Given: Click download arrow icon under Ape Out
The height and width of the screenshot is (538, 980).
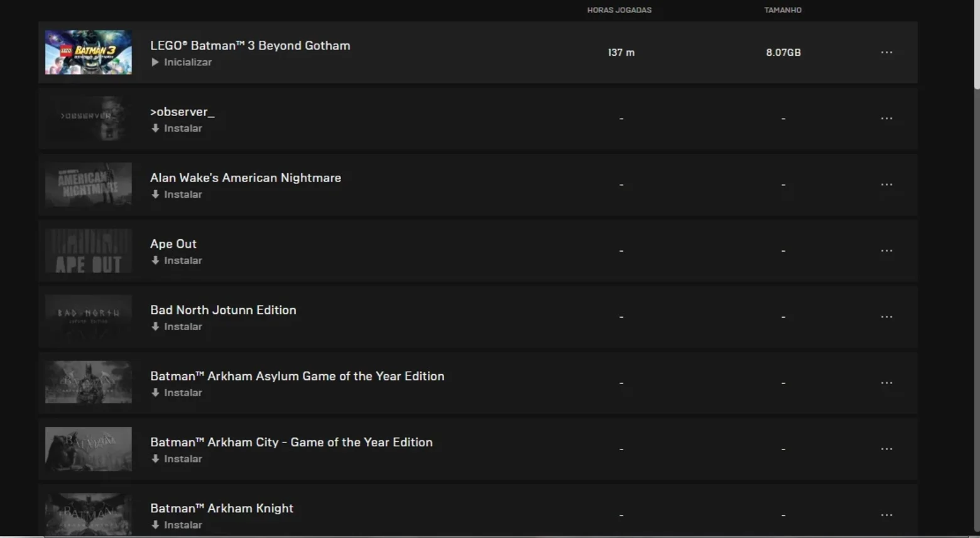Looking at the screenshot, I should coord(155,261).
